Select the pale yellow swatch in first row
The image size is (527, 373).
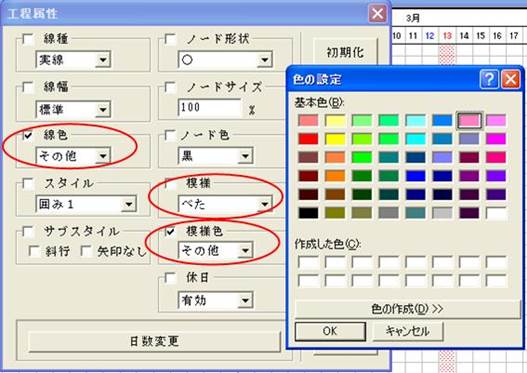335,120
